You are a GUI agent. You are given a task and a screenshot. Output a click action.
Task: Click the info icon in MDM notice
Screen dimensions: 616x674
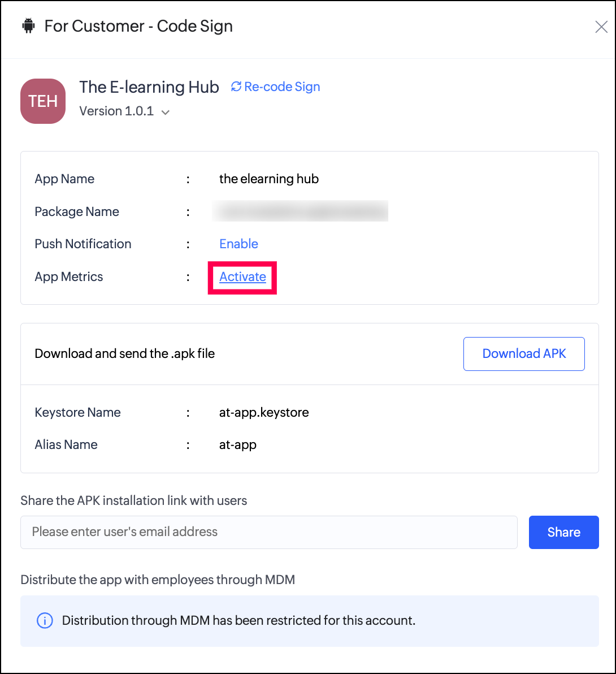tap(45, 620)
